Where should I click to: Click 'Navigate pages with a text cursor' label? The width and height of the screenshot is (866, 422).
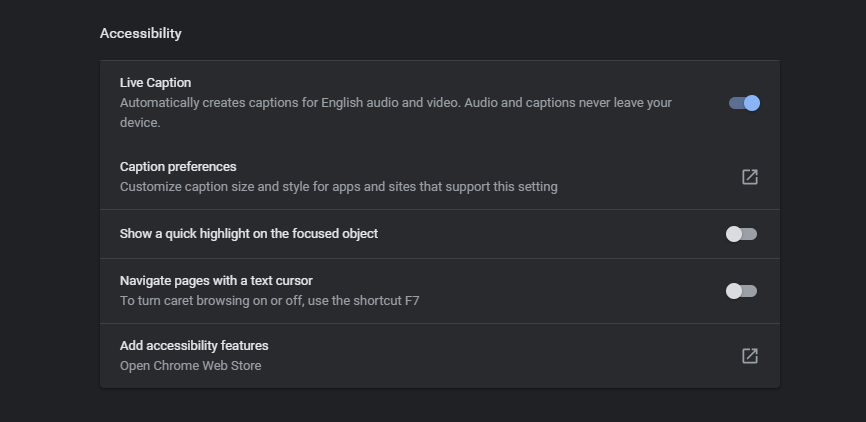pyautogui.click(x=216, y=281)
